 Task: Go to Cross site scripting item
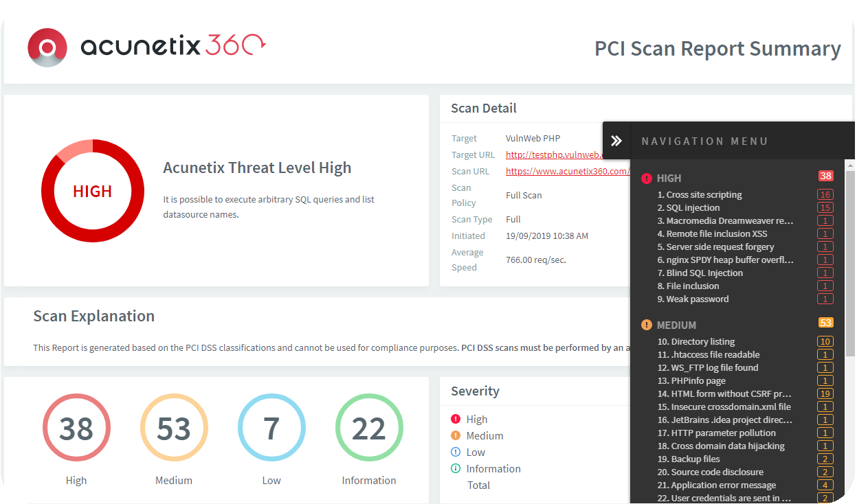pos(700,194)
